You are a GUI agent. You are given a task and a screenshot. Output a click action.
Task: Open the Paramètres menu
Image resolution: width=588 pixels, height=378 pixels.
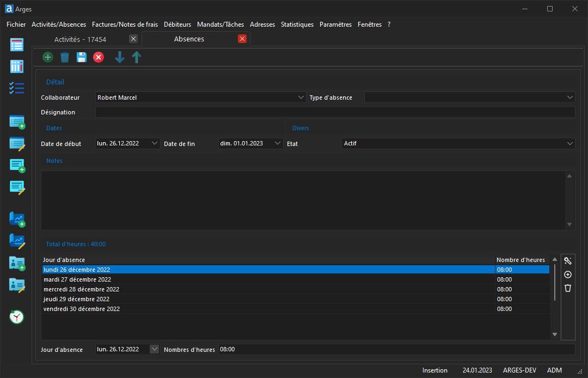click(335, 25)
